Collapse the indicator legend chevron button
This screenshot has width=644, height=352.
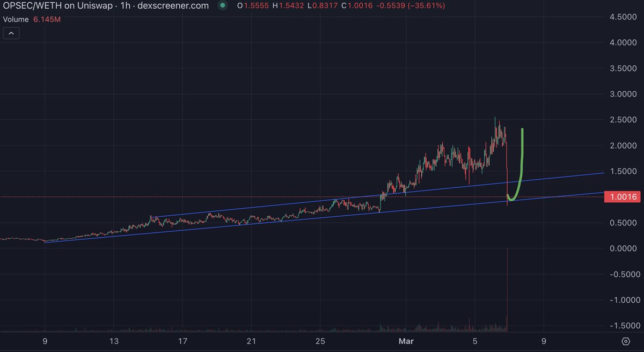click(11, 33)
